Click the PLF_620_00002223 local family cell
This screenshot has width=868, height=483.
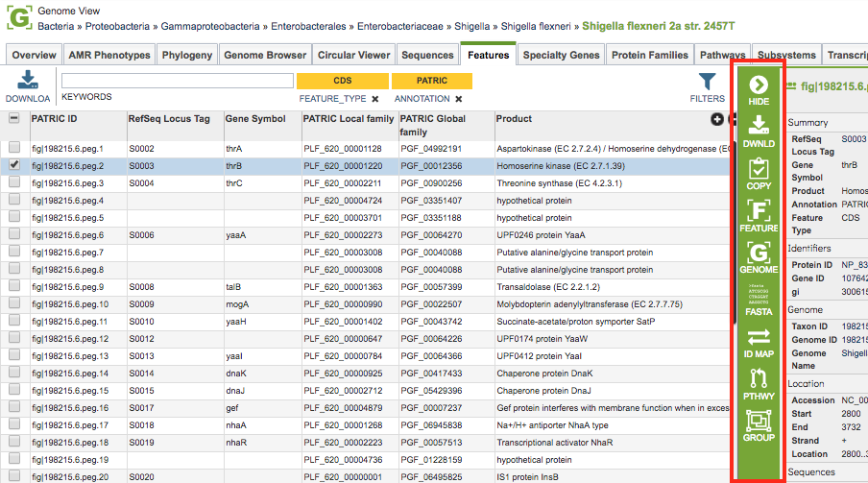(x=343, y=443)
